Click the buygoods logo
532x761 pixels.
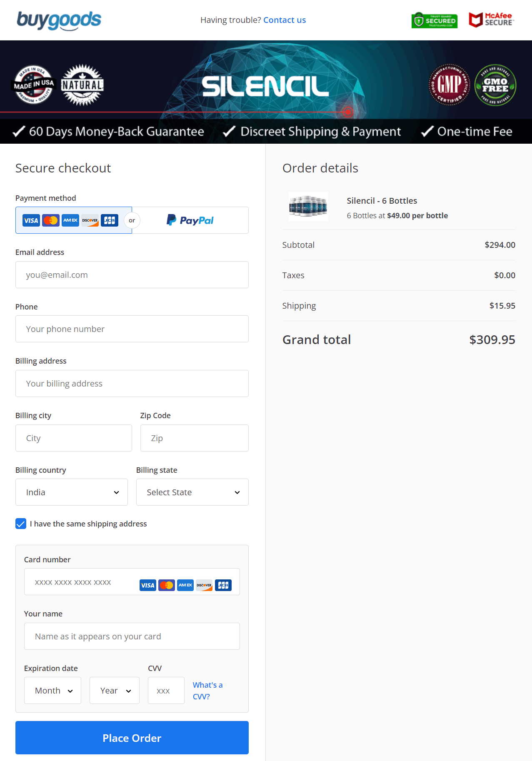pos(59,20)
